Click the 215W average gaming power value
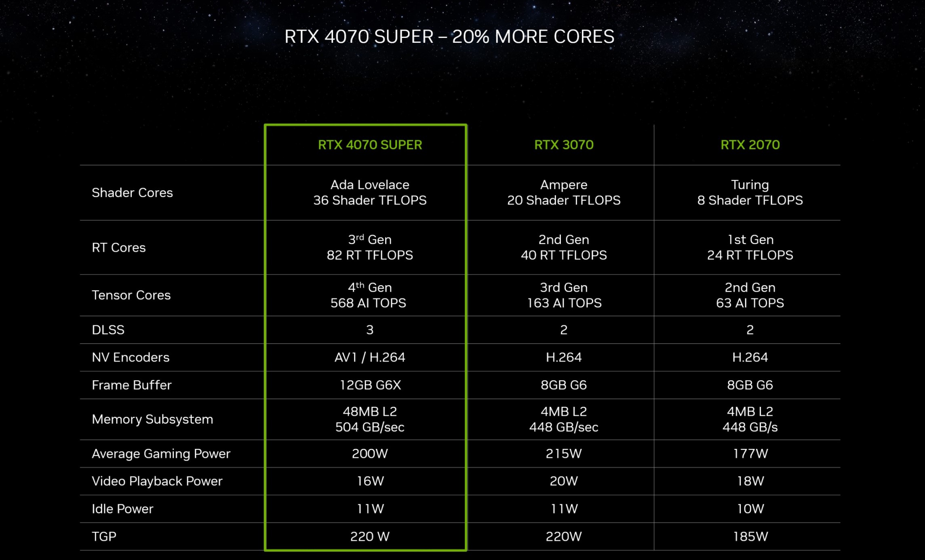 tap(564, 454)
